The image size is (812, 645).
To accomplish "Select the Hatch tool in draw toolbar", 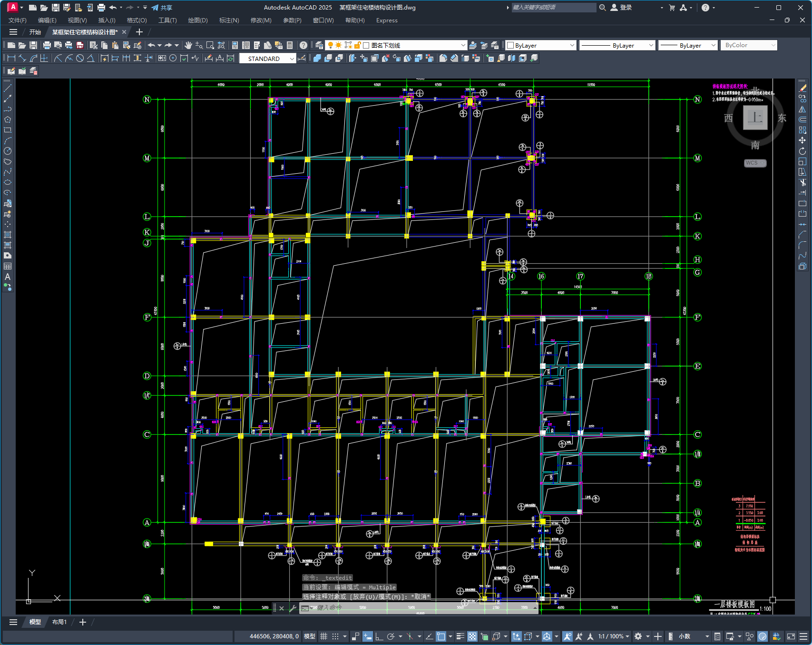I will pos(8,235).
